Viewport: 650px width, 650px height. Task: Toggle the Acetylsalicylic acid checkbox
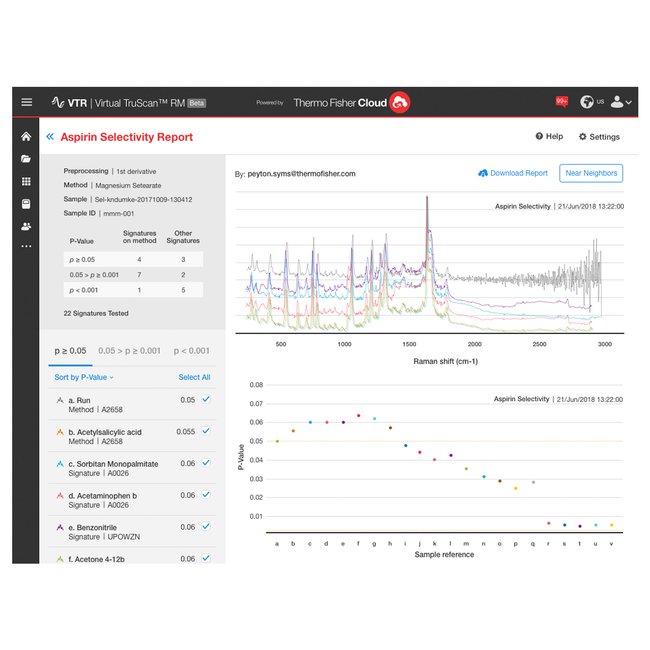206,431
